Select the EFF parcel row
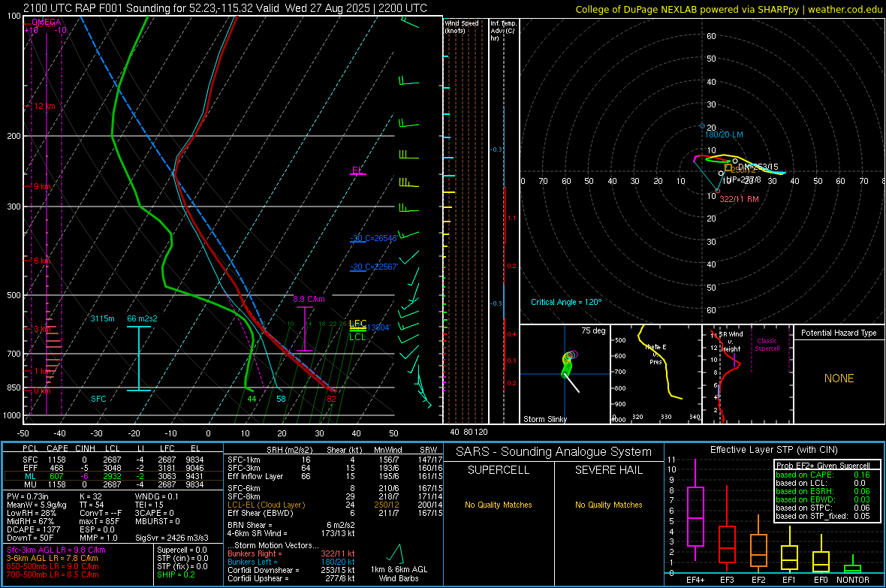The width and height of the screenshot is (886, 588). (112, 468)
